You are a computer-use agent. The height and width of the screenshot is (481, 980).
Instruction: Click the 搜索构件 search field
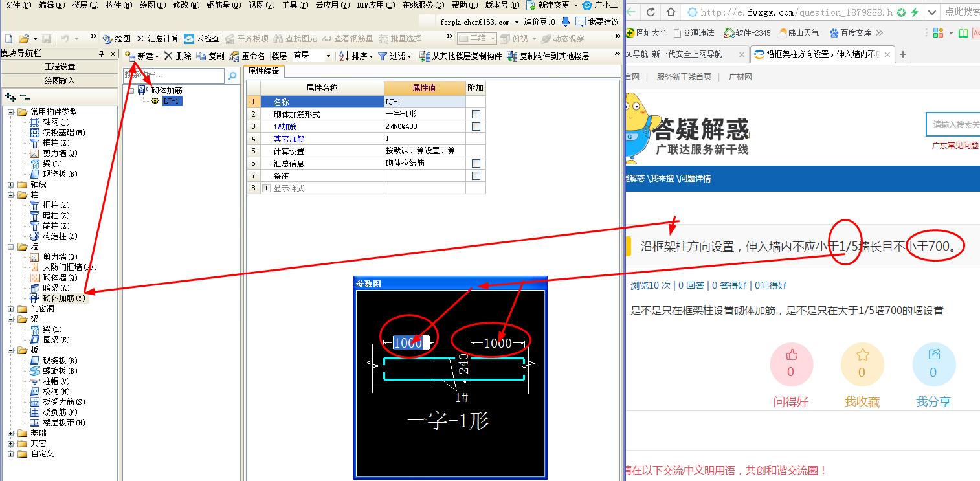point(174,76)
